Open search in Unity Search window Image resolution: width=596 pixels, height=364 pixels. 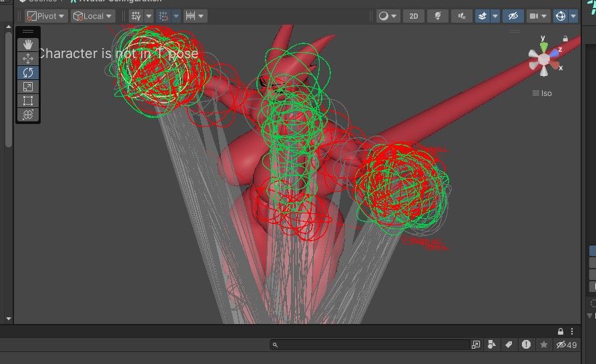(476, 345)
